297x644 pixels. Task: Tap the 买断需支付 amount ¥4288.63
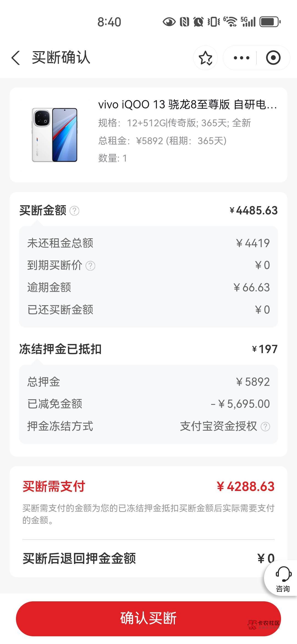click(246, 486)
